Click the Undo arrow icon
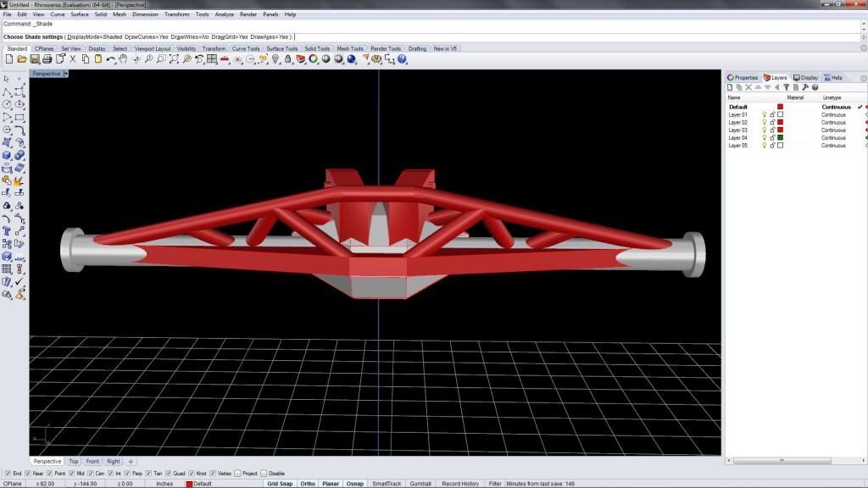 (x=111, y=59)
